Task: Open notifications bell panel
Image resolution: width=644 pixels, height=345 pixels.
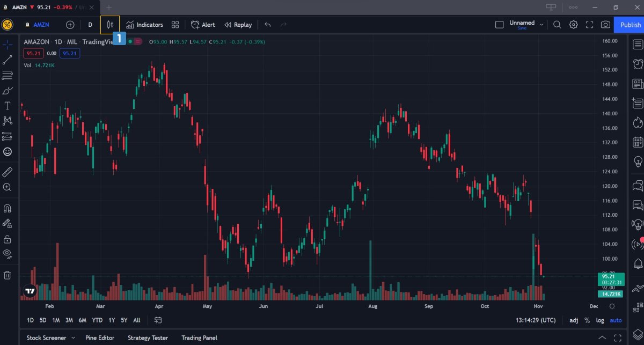Action: click(x=638, y=263)
